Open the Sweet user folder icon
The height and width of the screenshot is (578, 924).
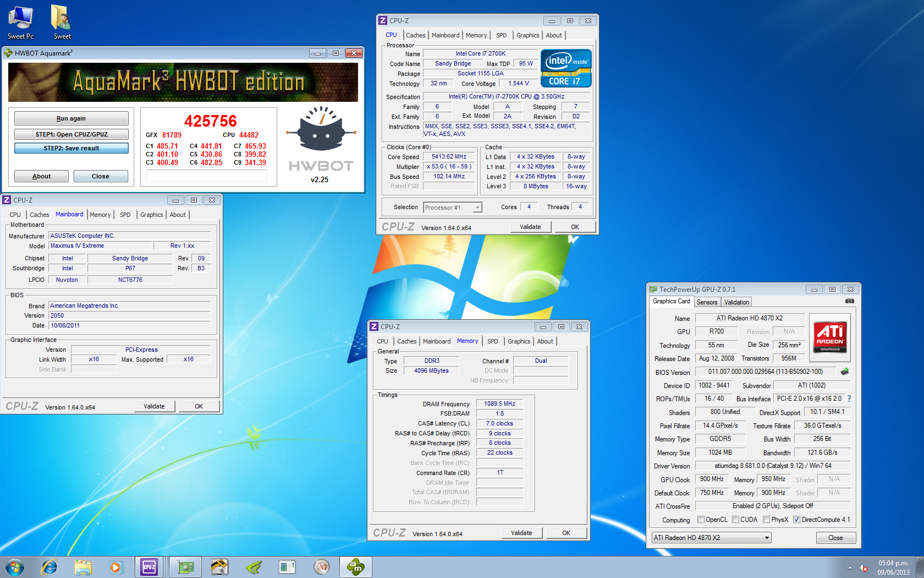pos(62,22)
